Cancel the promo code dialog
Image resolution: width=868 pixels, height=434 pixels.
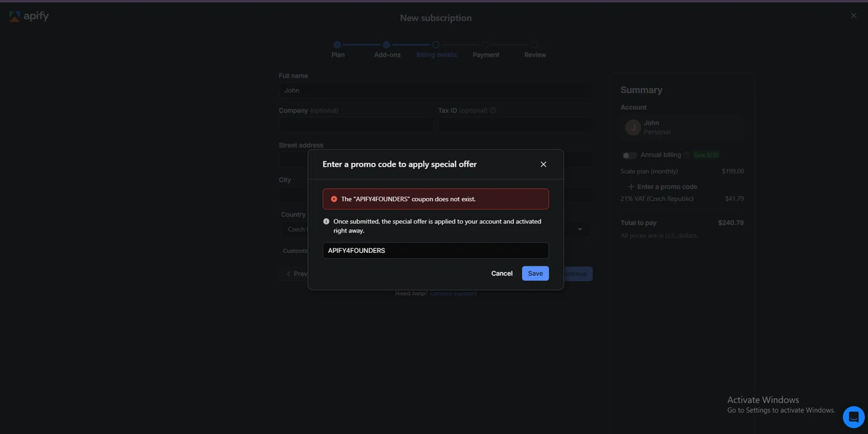tap(502, 273)
